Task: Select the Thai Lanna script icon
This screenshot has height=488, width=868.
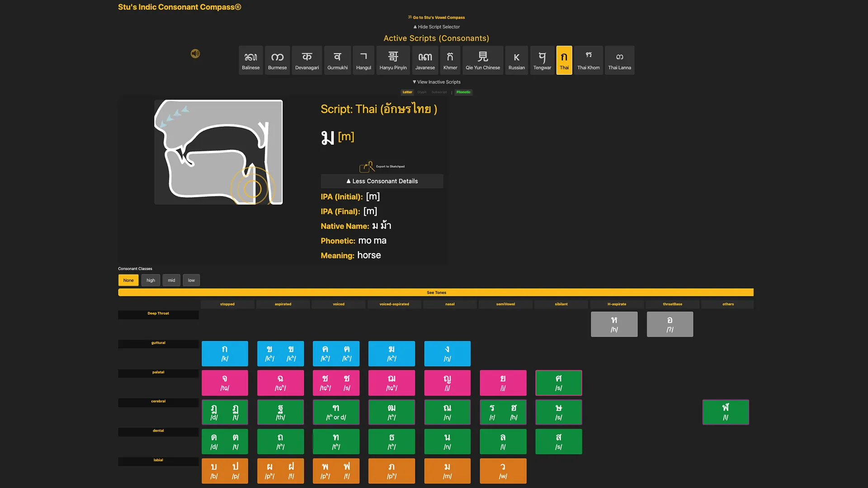Action: click(x=619, y=60)
